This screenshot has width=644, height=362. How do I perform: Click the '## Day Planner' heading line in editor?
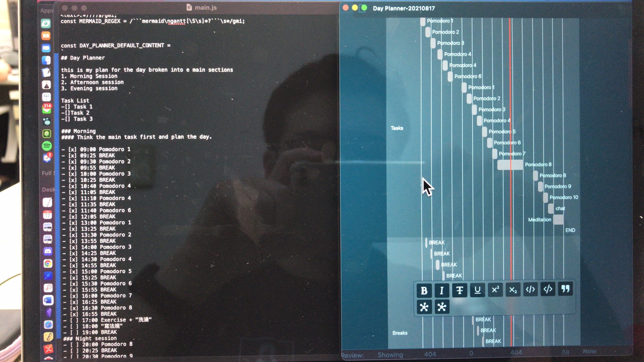click(83, 58)
